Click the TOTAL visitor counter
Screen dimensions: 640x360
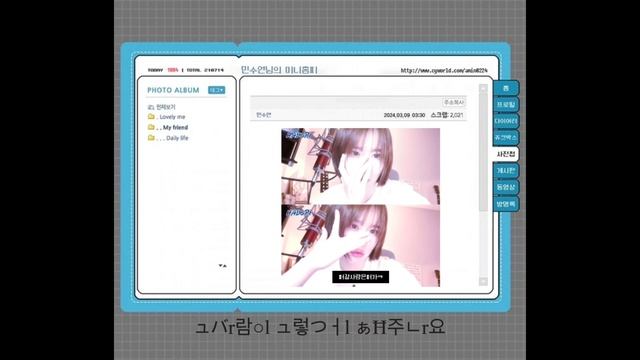coord(205,70)
